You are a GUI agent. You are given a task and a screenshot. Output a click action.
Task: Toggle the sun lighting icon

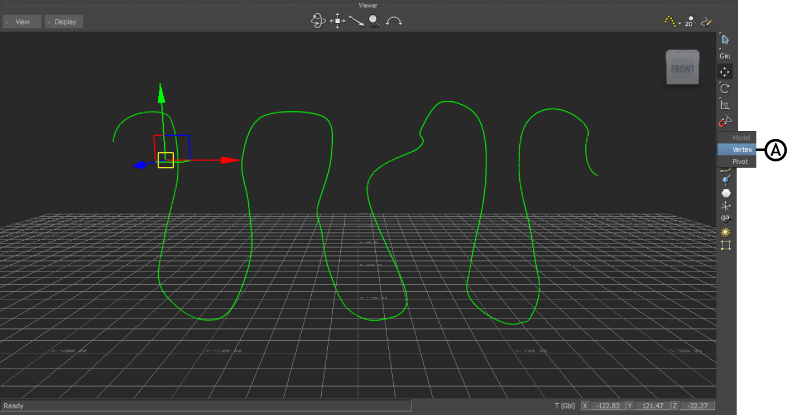tap(726, 232)
